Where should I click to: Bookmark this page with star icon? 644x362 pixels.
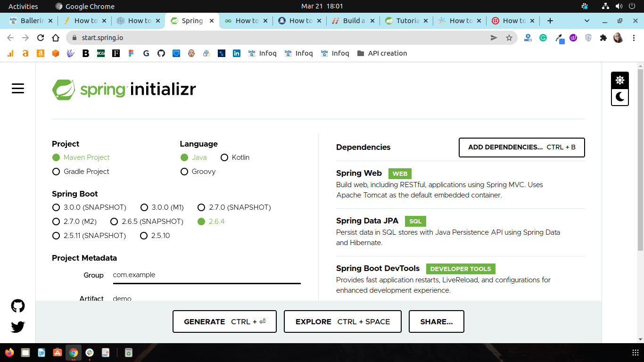[509, 38]
